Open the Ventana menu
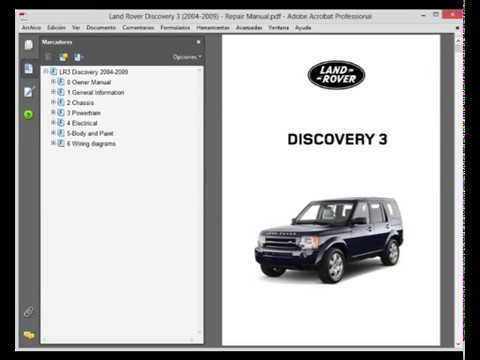The width and height of the screenshot is (480, 360). (278, 28)
